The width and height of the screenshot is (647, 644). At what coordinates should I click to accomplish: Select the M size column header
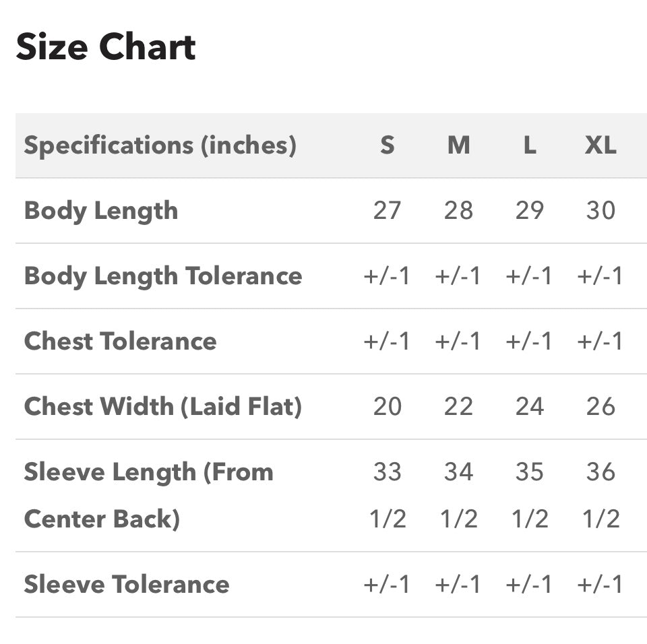click(458, 146)
